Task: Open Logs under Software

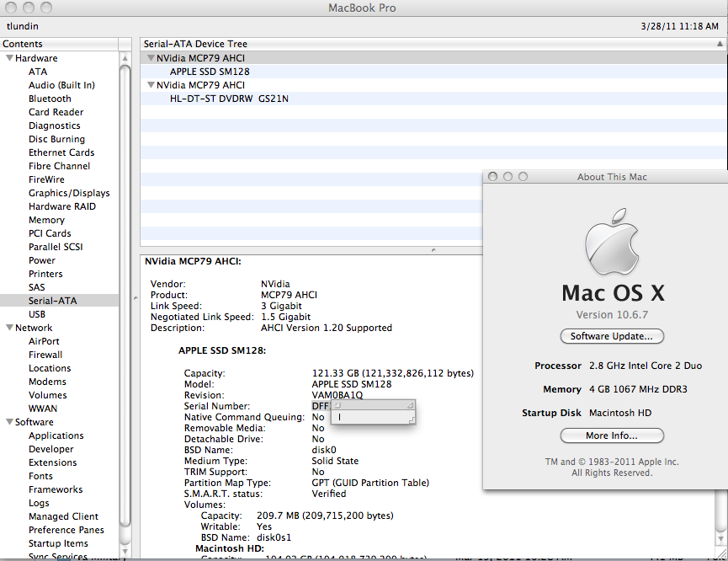Action: 39,503
